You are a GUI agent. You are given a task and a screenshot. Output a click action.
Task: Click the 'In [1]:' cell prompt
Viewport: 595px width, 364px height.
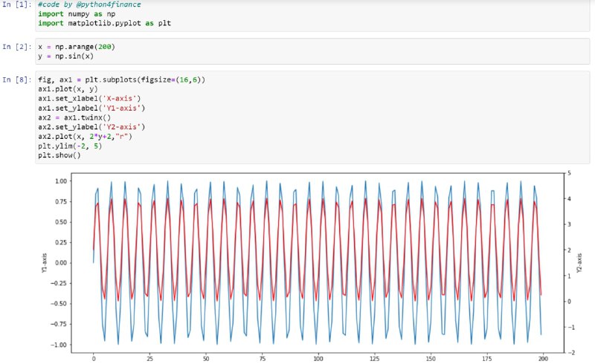click(16, 4)
